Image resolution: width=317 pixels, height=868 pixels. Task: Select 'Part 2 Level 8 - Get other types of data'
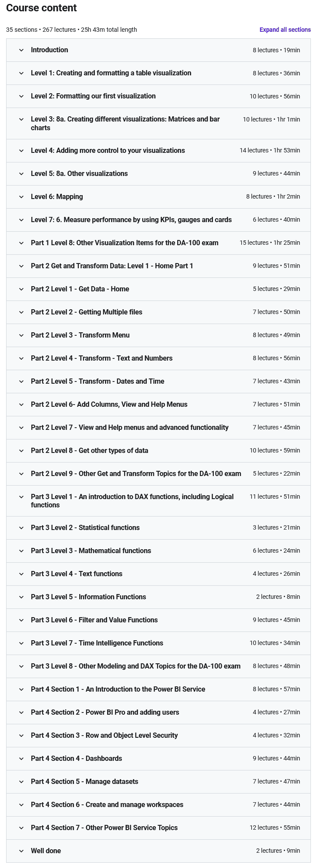[x=90, y=450]
